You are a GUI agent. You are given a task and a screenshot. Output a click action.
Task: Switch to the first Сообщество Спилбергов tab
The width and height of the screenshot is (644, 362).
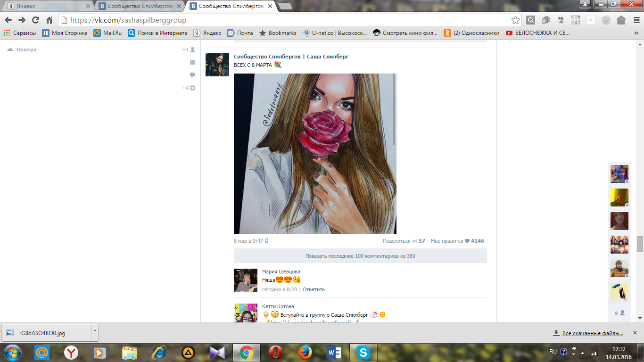point(139,6)
